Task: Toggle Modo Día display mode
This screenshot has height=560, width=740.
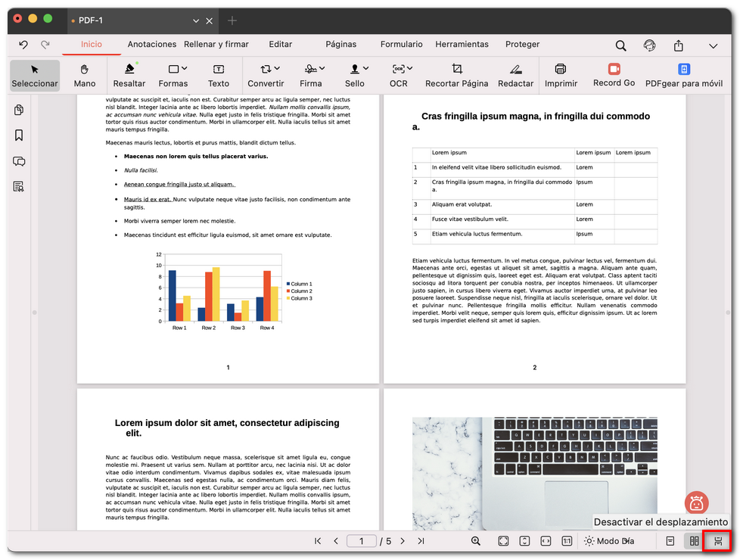Action: coord(609,541)
